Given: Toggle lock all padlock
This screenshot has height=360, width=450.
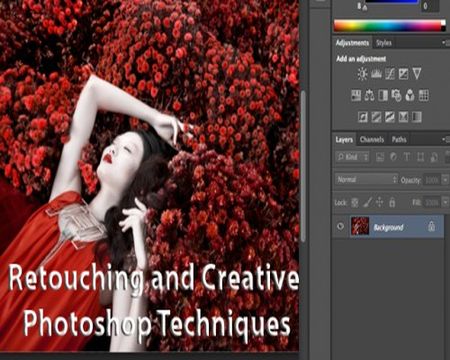Looking at the screenshot, I should (392, 202).
